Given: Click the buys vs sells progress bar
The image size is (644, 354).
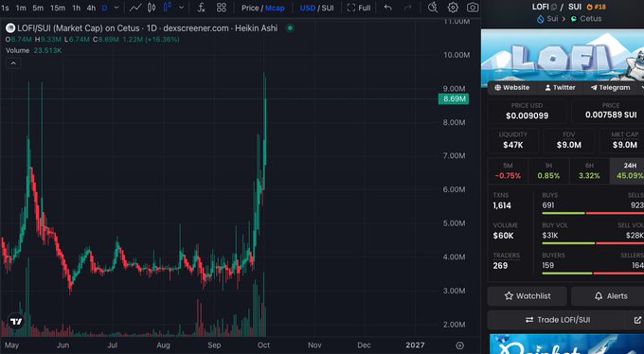Looking at the screenshot, I should [x=593, y=213].
